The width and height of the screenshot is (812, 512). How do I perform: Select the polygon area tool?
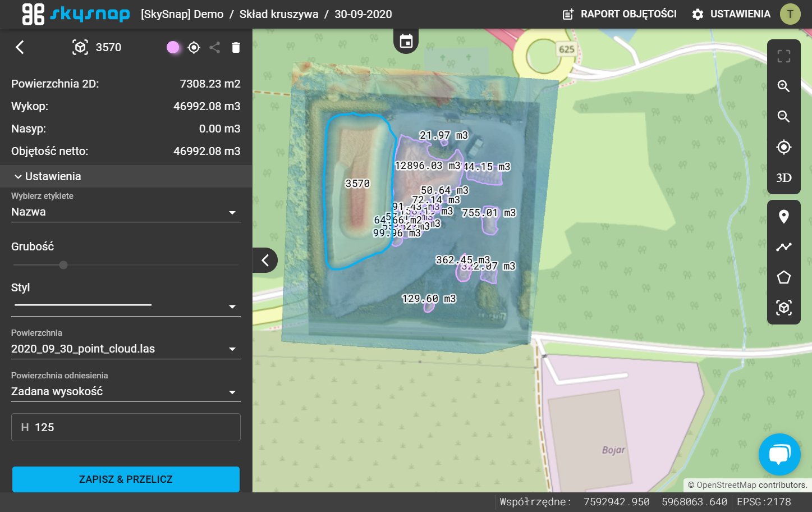[784, 277]
